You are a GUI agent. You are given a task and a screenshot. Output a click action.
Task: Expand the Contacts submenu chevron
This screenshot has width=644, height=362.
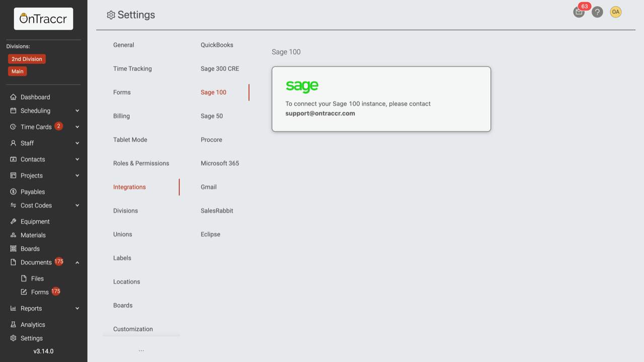77,159
